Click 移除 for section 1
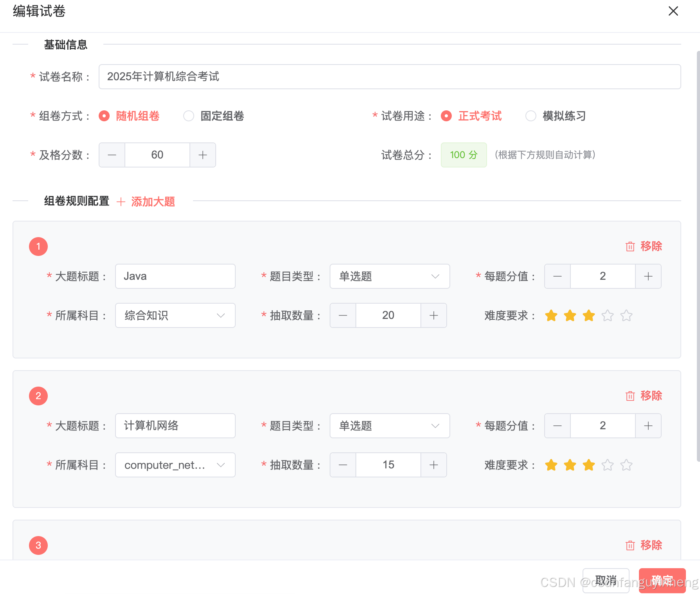Image resolution: width=700 pixels, height=594 pixels. click(x=651, y=246)
